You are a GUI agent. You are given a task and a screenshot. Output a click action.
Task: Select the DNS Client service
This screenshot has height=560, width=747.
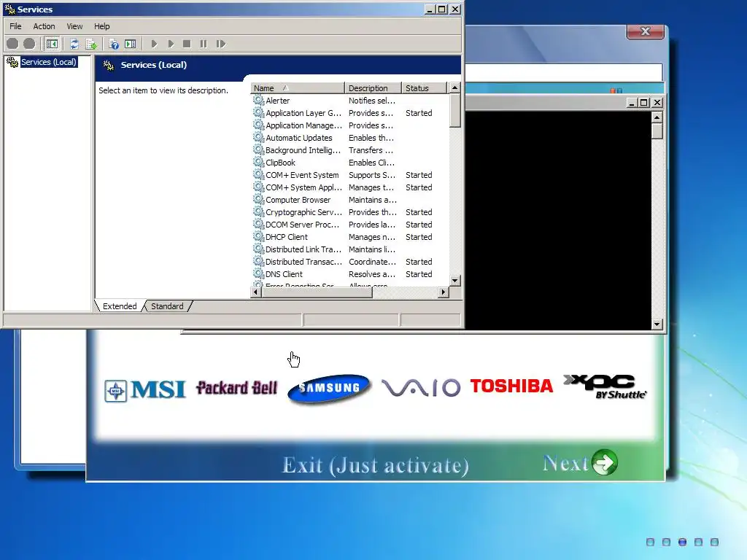coord(350,274)
